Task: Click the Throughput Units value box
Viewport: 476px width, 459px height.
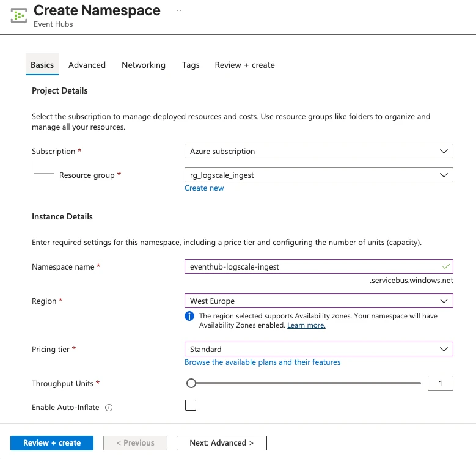Action: coord(440,383)
